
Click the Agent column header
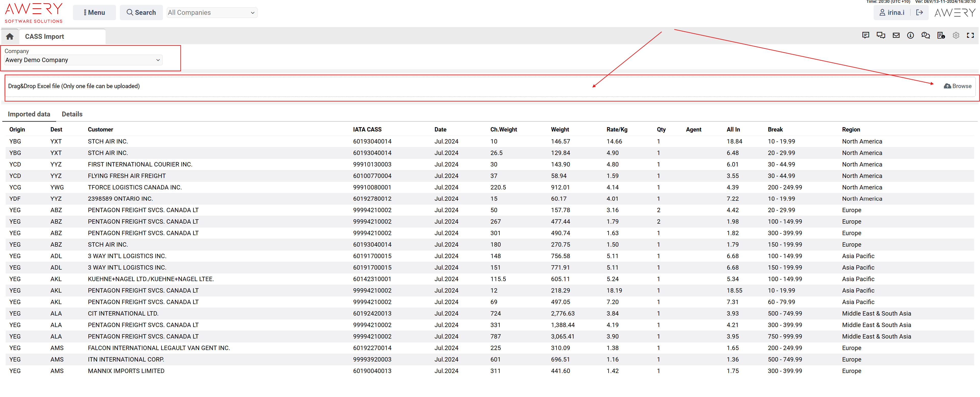(x=694, y=129)
